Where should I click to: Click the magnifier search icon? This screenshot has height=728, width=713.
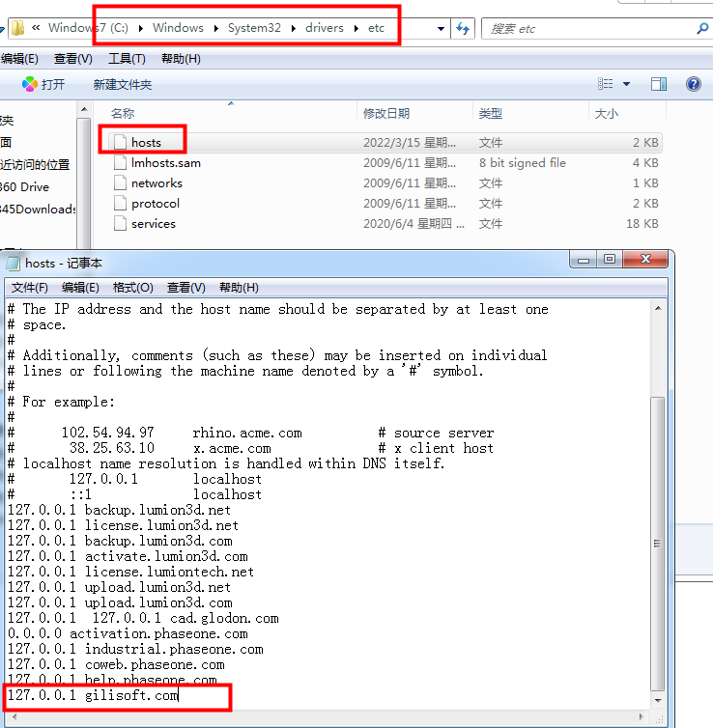pyautogui.click(x=702, y=29)
